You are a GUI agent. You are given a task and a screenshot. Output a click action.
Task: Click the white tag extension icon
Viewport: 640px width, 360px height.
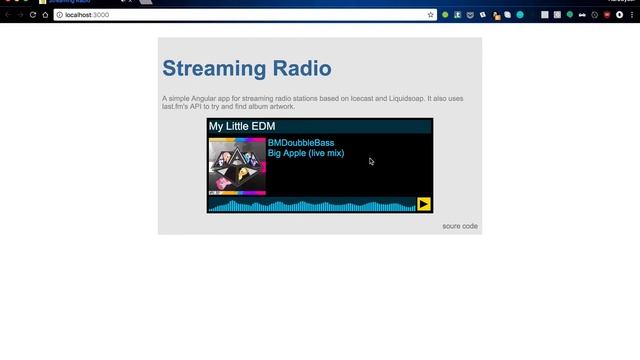[x=483, y=15]
